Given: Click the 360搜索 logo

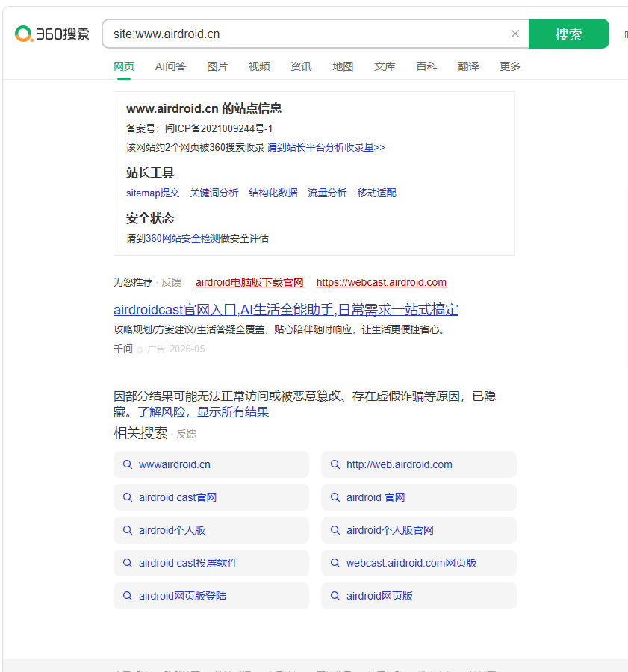Looking at the screenshot, I should (x=52, y=34).
